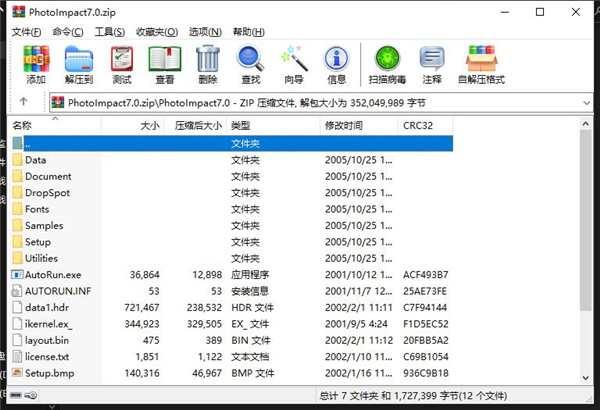Click status bar total files text

coord(413,395)
